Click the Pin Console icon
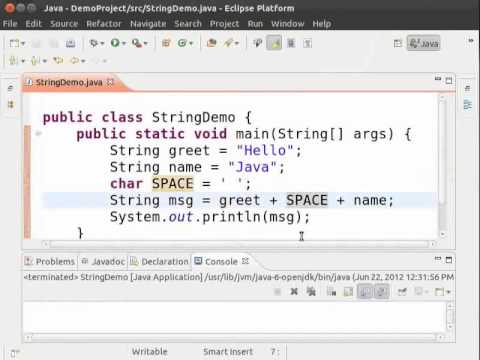This screenshot has height=360, width=480. click(x=402, y=292)
